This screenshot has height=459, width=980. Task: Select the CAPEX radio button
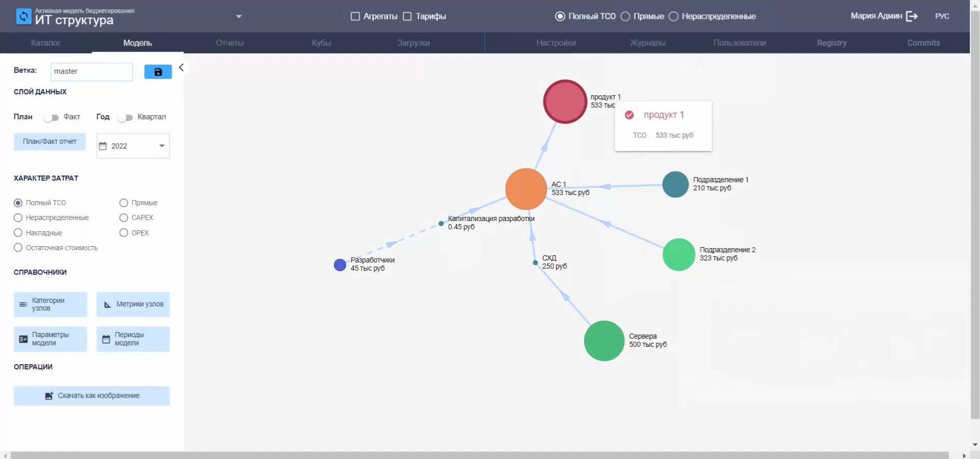(124, 218)
